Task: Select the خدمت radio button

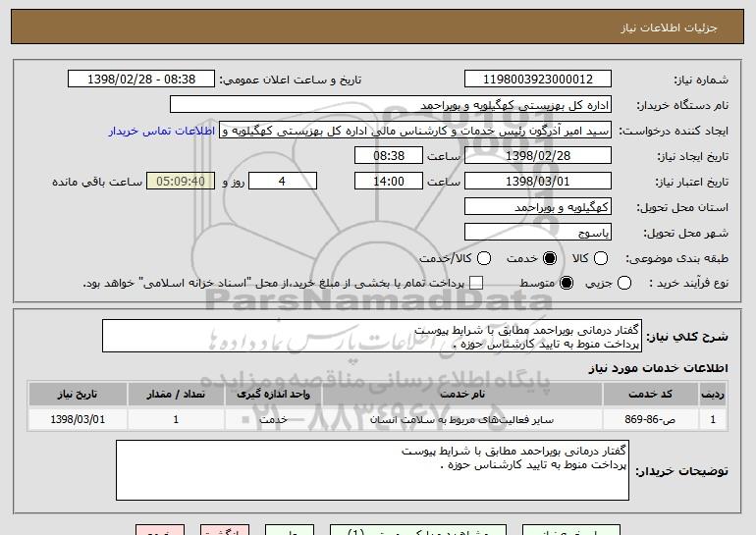Action: [x=550, y=259]
